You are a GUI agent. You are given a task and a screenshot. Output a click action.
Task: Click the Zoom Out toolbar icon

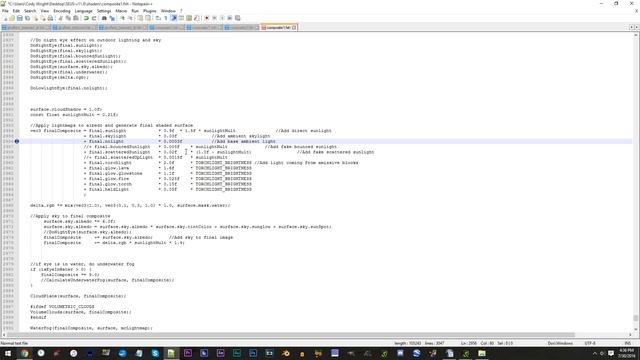point(130,18)
